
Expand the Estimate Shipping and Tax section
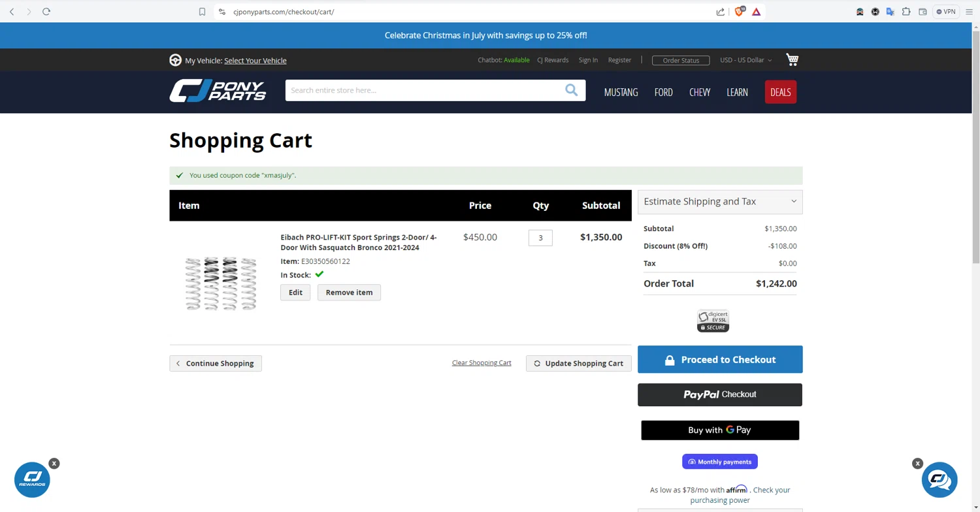click(720, 202)
